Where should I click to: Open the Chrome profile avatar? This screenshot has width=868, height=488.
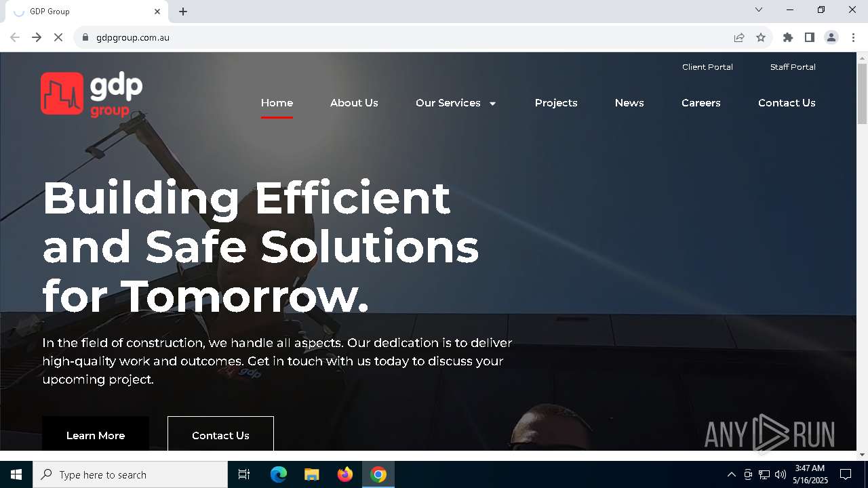(x=831, y=37)
